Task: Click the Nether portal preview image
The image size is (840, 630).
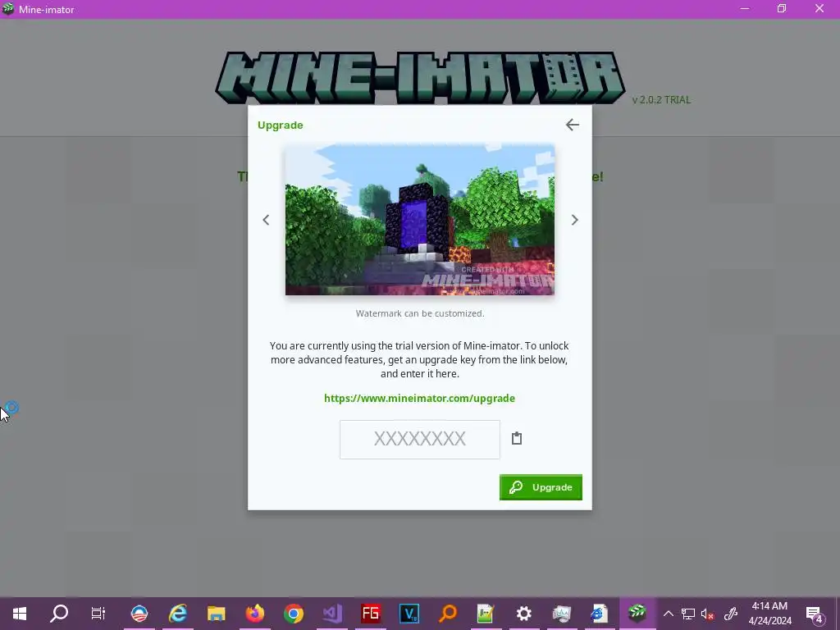Action: click(419, 220)
